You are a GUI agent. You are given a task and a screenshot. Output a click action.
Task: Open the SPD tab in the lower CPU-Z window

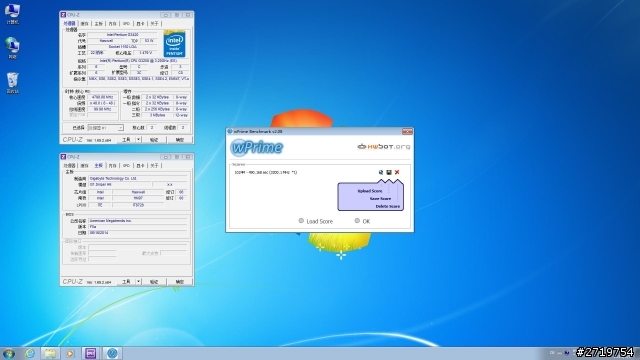pyautogui.click(x=127, y=166)
